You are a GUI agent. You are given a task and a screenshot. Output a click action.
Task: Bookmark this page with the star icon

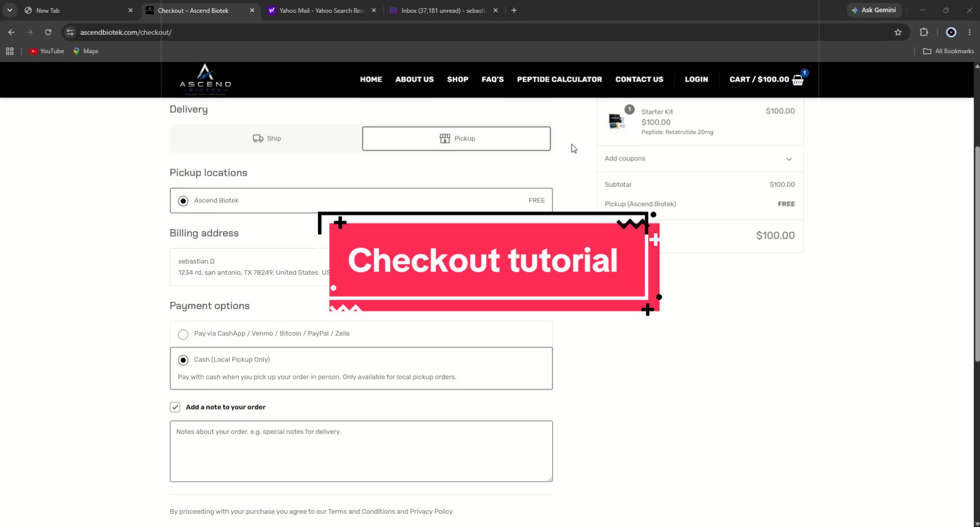coord(898,32)
